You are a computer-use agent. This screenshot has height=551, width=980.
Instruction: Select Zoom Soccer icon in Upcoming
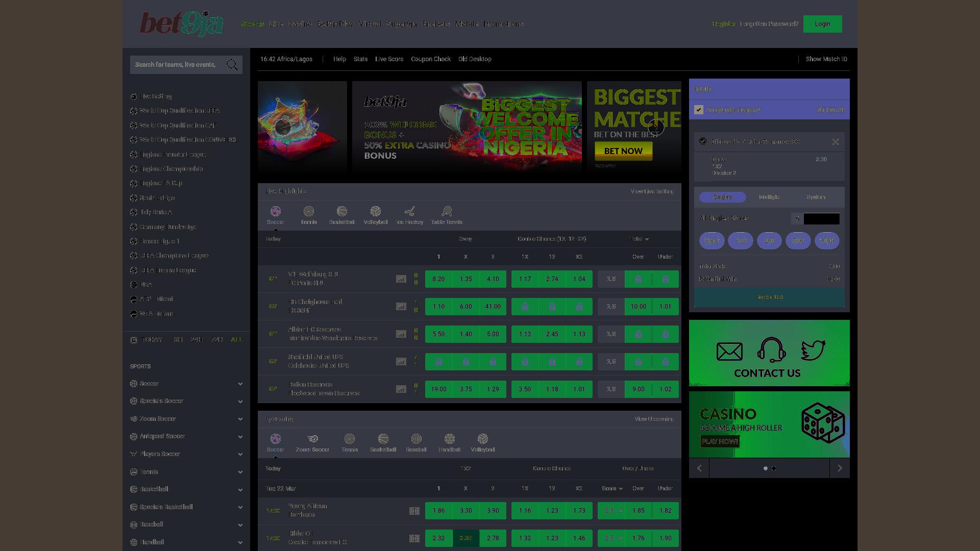pyautogui.click(x=312, y=439)
